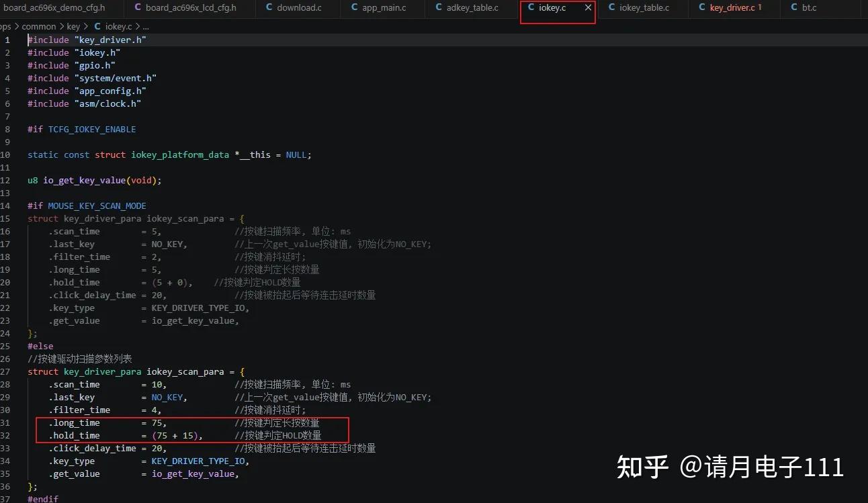Click the '...' symbol breadcrumb
Image resolution: width=868 pixels, height=503 pixels.
pyautogui.click(x=145, y=26)
